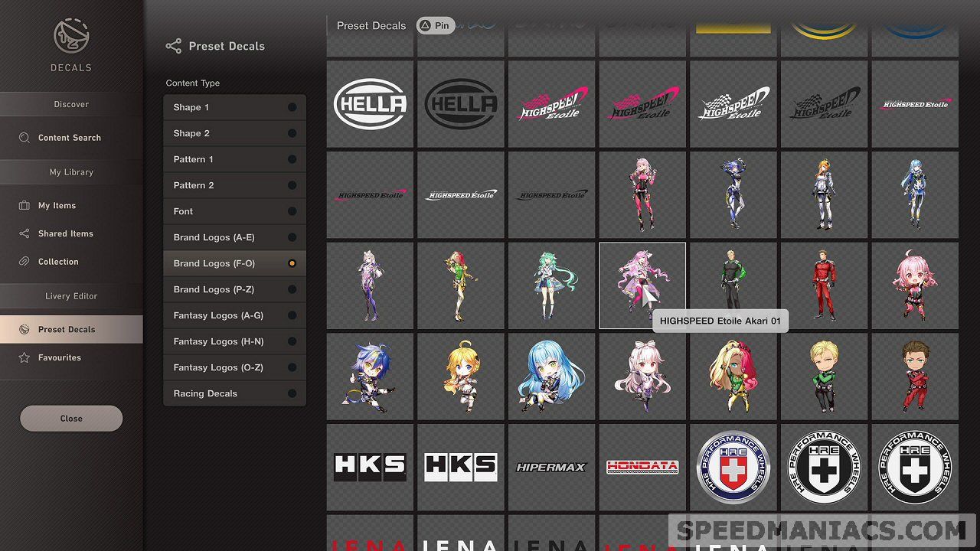The height and width of the screenshot is (551, 980).
Task: Select the Brand Logos (A-E) radio dot
Action: (x=292, y=237)
